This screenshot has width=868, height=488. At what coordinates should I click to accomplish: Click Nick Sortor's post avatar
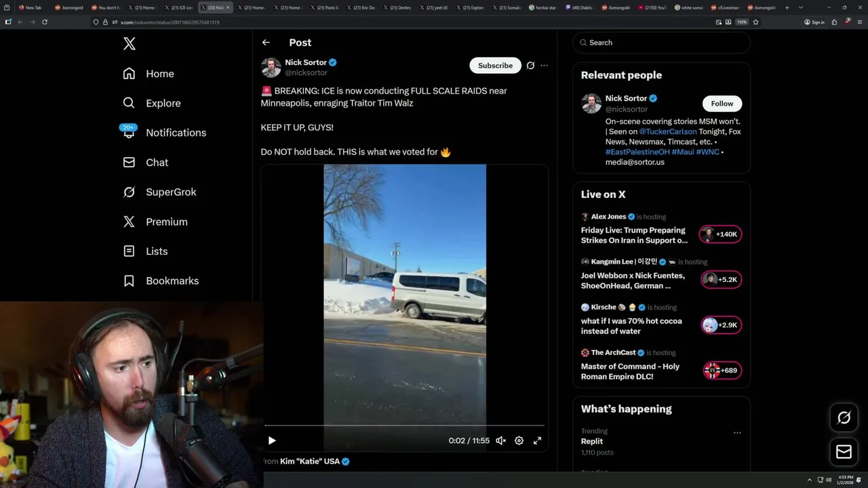tap(271, 68)
